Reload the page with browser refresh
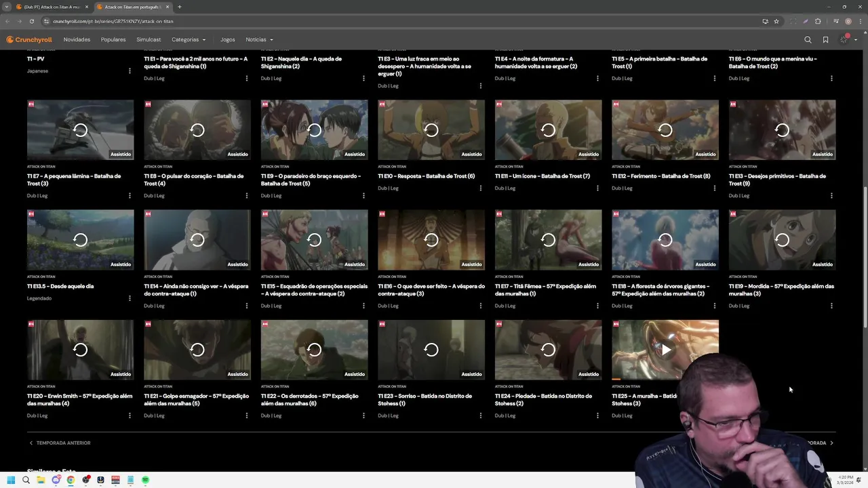This screenshot has height=488, width=868. [31, 21]
